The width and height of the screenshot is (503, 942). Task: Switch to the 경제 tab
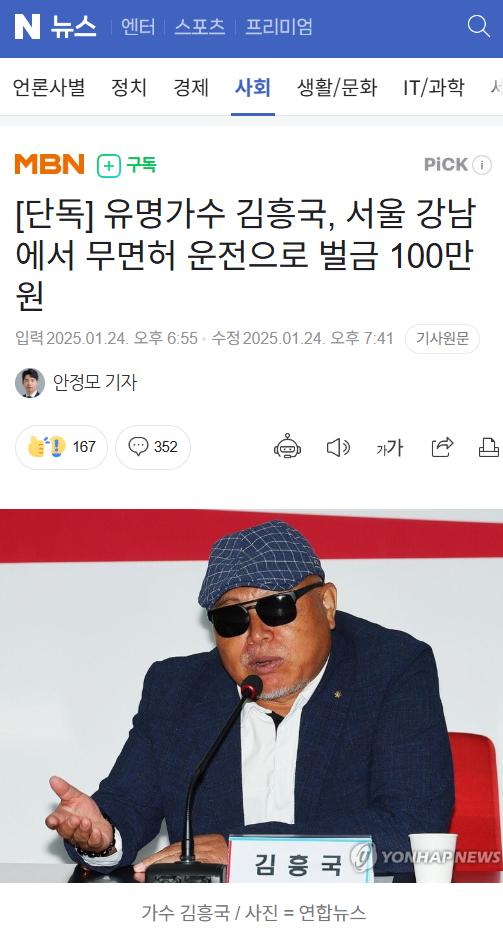point(191,88)
